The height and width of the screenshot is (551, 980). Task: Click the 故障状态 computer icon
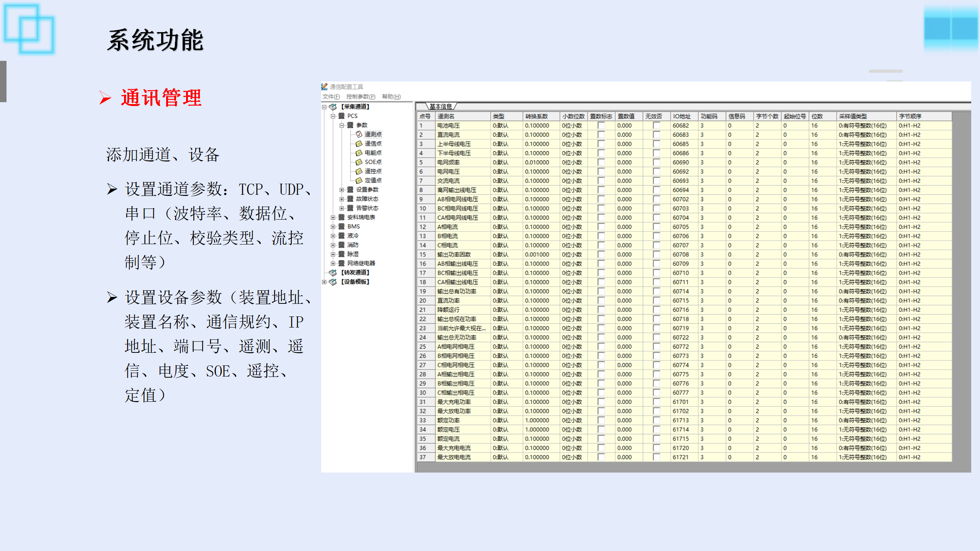350,199
